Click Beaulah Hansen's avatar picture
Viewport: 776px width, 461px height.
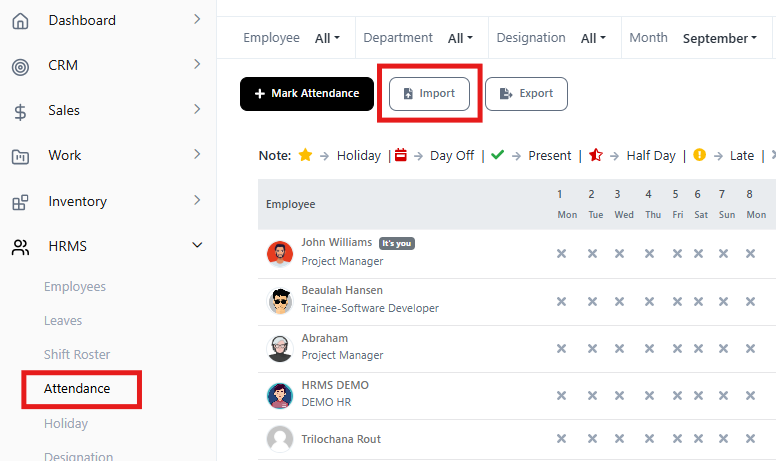(280, 300)
